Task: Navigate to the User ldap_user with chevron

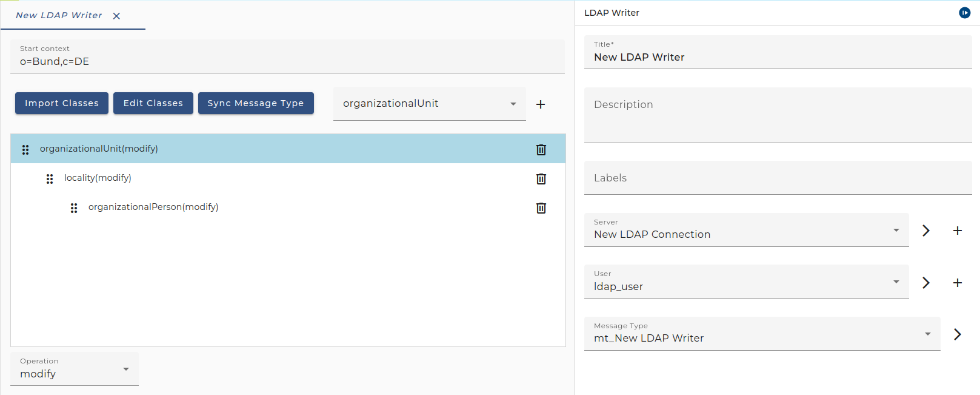Action: point(926,283)
